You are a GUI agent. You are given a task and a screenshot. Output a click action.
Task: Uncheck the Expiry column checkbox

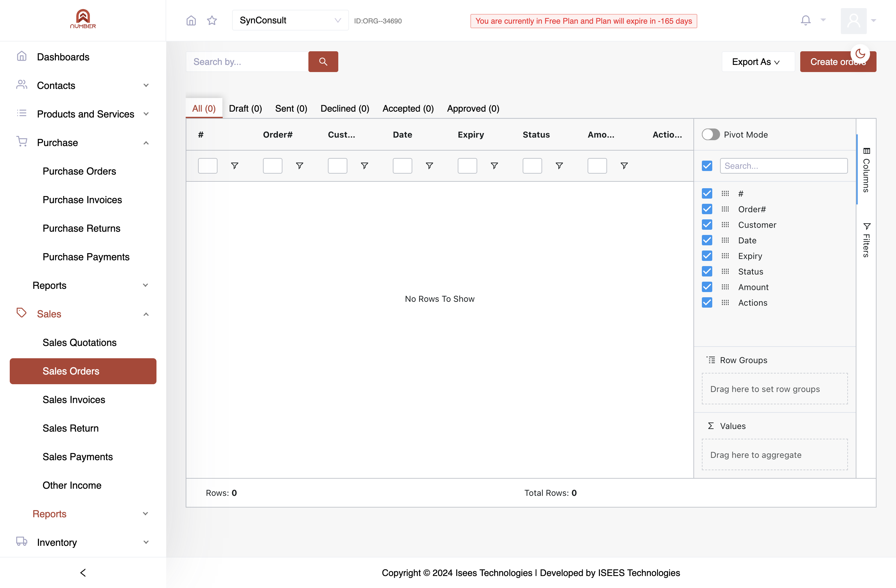click(x=707, y=256)
